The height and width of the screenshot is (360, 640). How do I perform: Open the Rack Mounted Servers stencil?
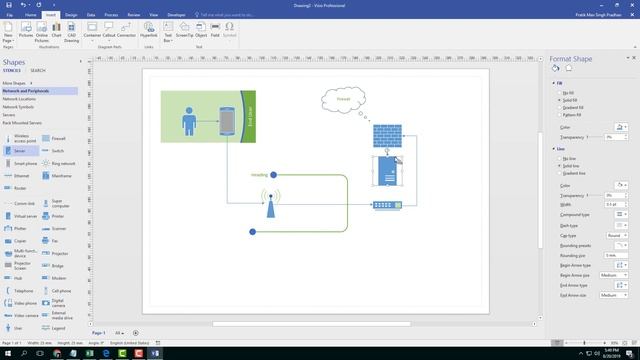[x=22, y=123]
